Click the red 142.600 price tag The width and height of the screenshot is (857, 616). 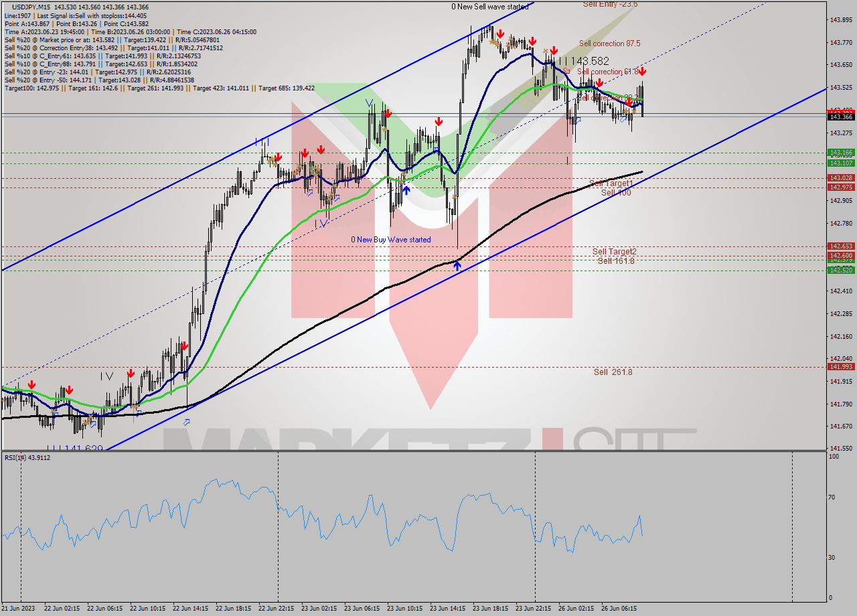[x=841, y=256]
